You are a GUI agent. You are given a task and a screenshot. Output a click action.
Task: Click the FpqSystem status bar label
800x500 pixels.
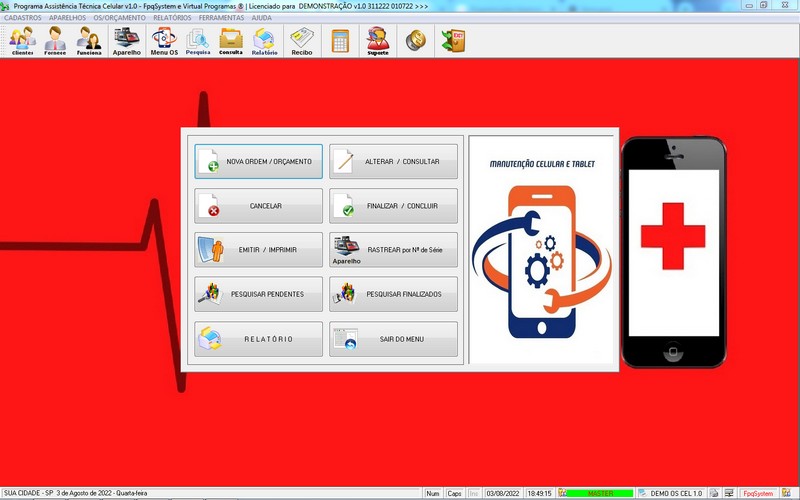758,493
